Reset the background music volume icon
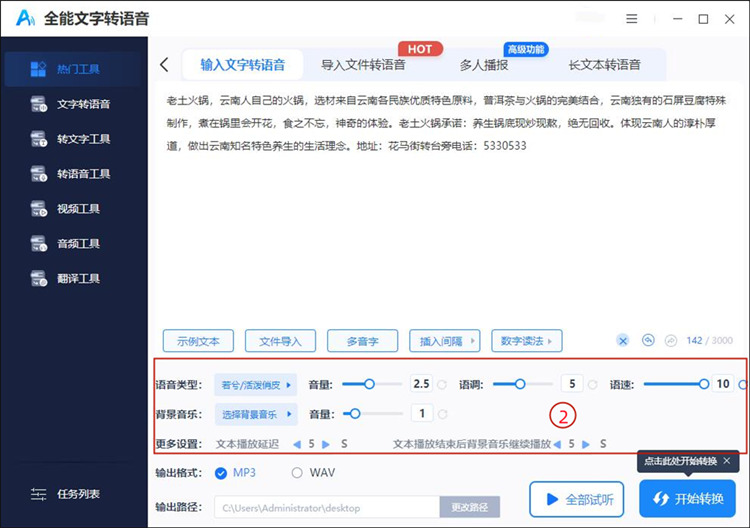 point(442,414)
